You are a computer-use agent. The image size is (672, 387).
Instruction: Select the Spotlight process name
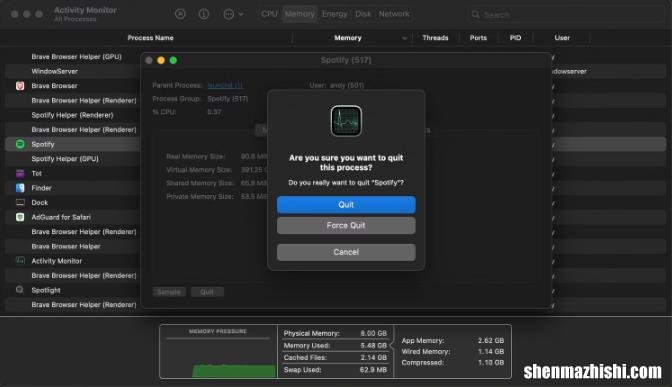[x=46, y=290]
